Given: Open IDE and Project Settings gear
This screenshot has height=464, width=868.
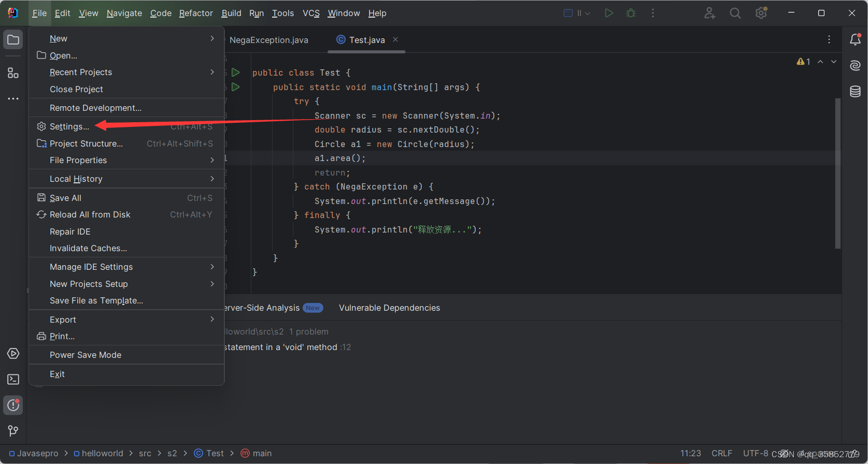Looking at the screenshot, I should (761, 13).
